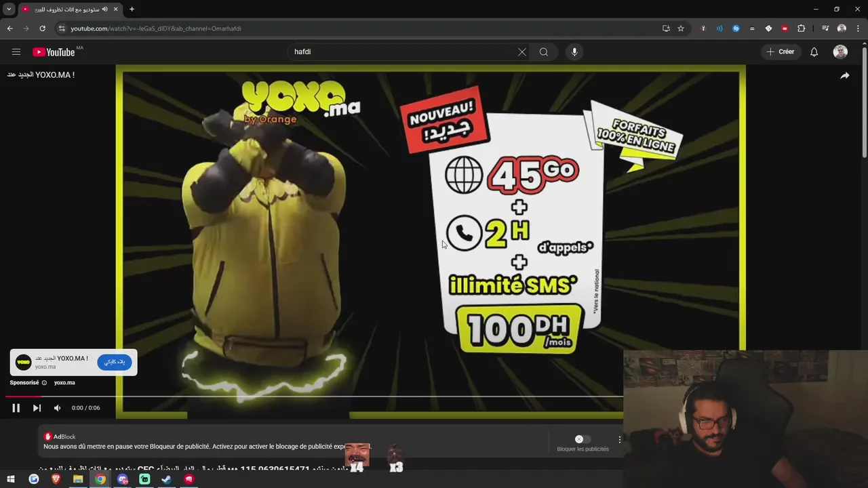Open the Chrome profile avatar
This screenshot has width=868, height=488.
pos(842,28)
